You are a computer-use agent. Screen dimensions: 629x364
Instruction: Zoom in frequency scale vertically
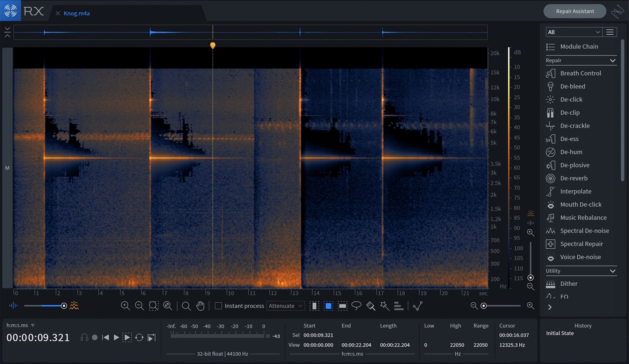click(530, 233)
